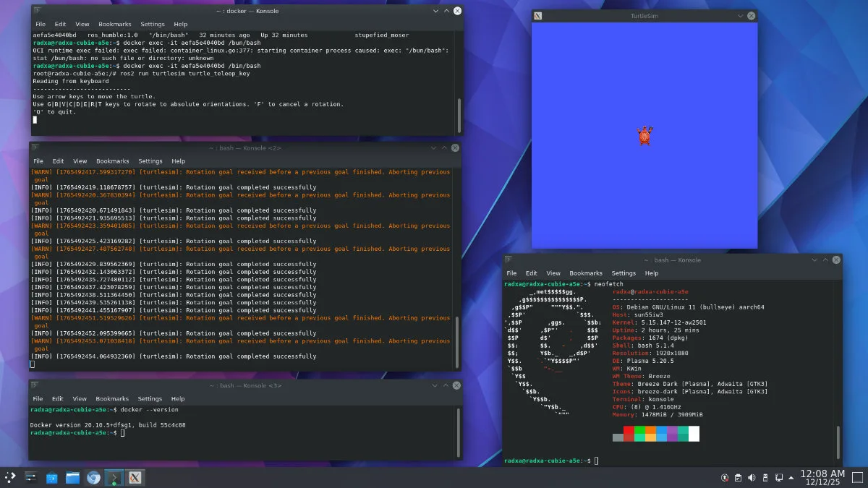Image resolution: width=868 pixels, height=488 pixels.
Task: Open File menu in Konsole <3> window
Action: point(38,398)
